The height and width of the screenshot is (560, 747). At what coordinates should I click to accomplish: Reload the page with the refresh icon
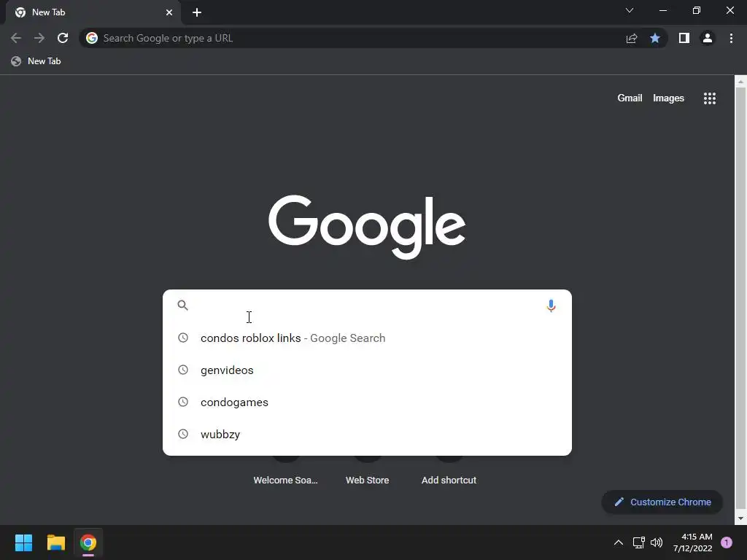(63, 38)
